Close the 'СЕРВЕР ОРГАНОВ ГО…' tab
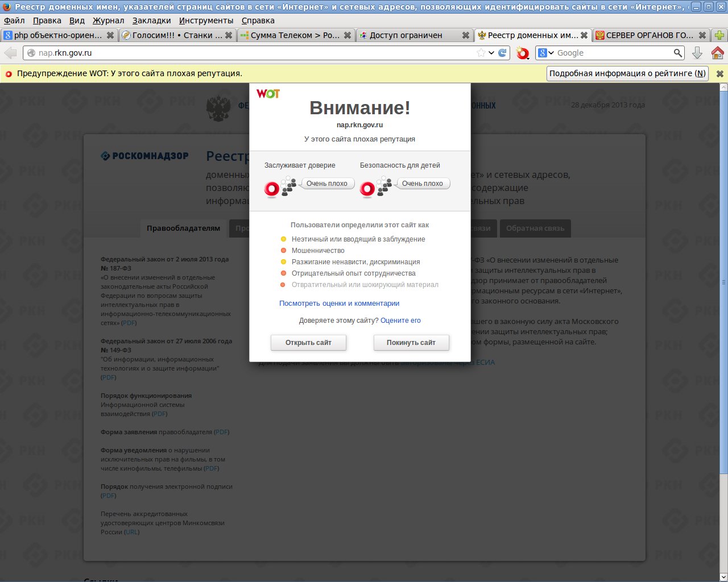728x582 pixels. click(702, 35)
